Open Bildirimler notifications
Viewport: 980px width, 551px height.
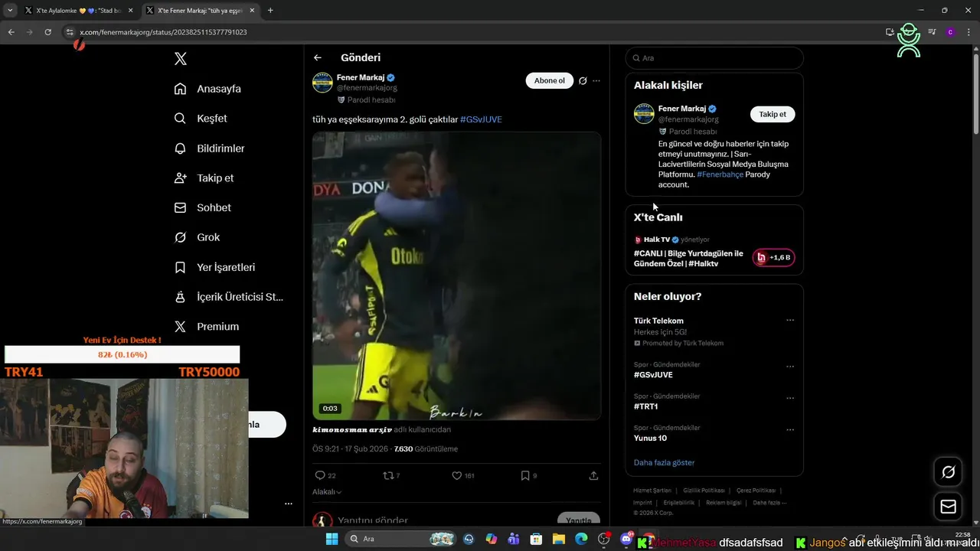(x=210, y=148)
